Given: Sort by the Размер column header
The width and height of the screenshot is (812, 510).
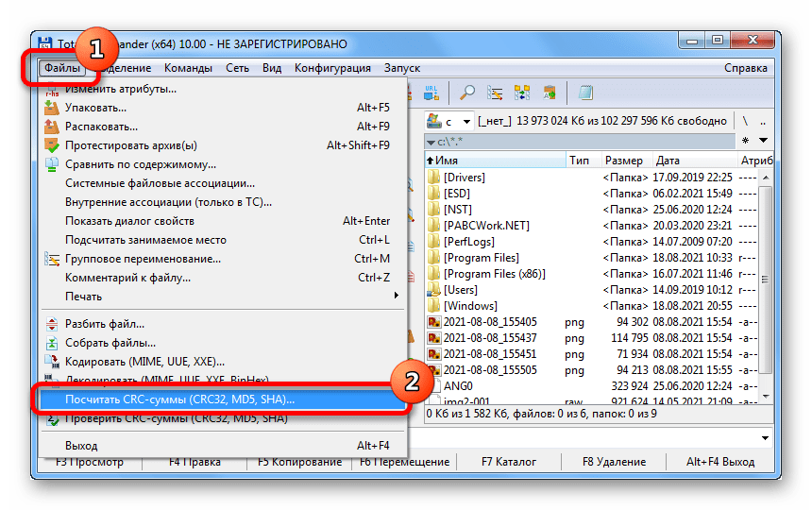Looking at the screenshot, I should (626, 161).
